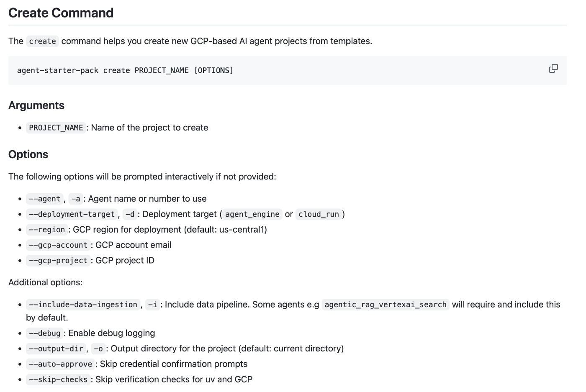
Task: Click the --debug option label
Action: click(x=45, y=333)
